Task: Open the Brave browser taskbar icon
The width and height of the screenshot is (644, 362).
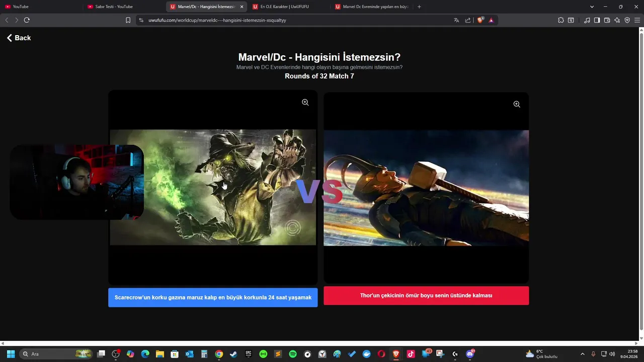Action: coord(396,354)
